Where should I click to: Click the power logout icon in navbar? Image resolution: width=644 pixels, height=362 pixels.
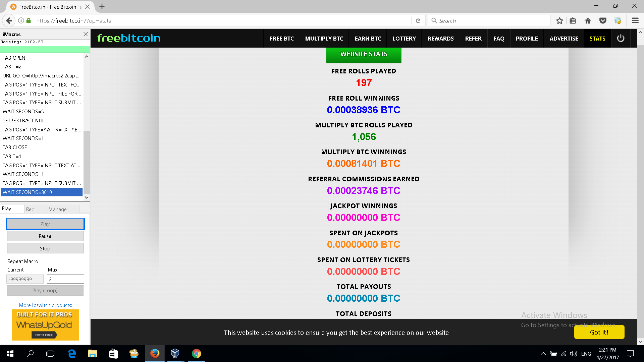[621, 38]
